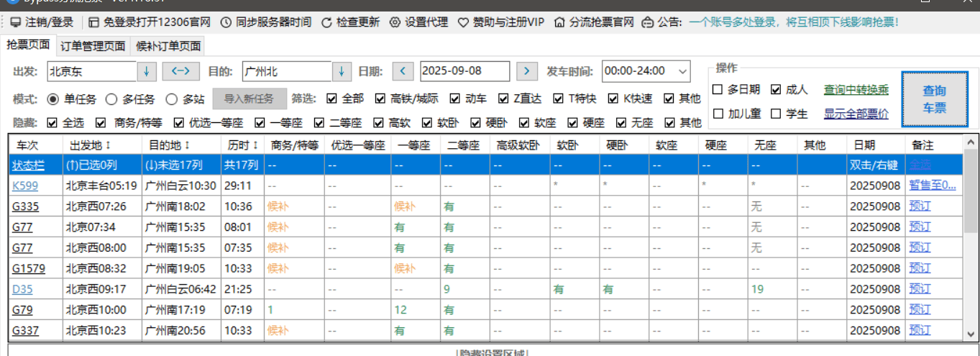Toggle 筛选 全部 checkbox
Image resolution: width=980 pixels, height=356 pixels.
coord(346,99)
